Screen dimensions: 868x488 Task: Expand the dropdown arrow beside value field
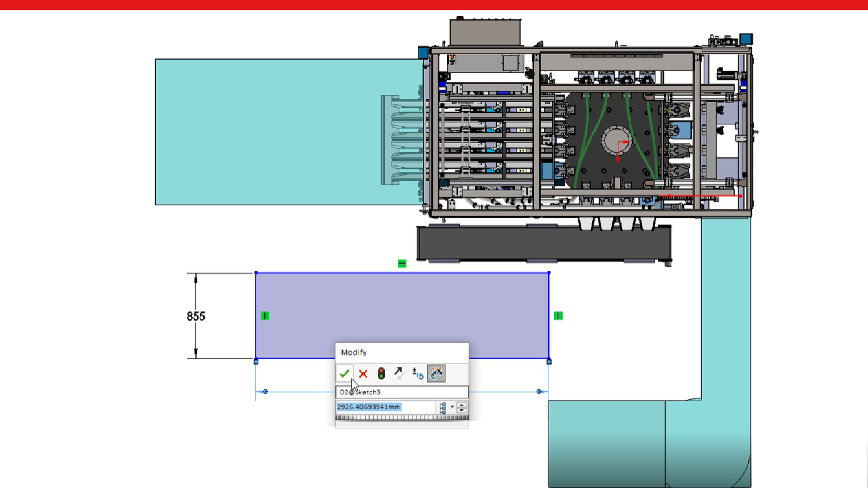click(452, 407)
